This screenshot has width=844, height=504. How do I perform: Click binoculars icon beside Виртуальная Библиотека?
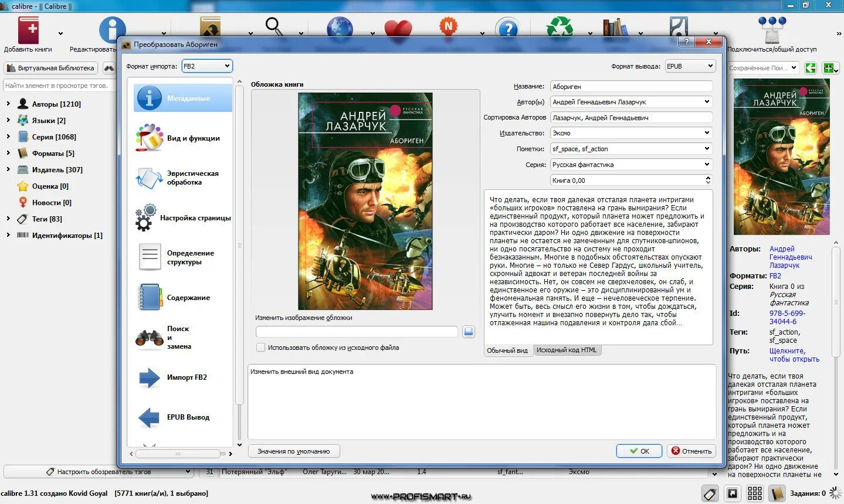[109, 68]
